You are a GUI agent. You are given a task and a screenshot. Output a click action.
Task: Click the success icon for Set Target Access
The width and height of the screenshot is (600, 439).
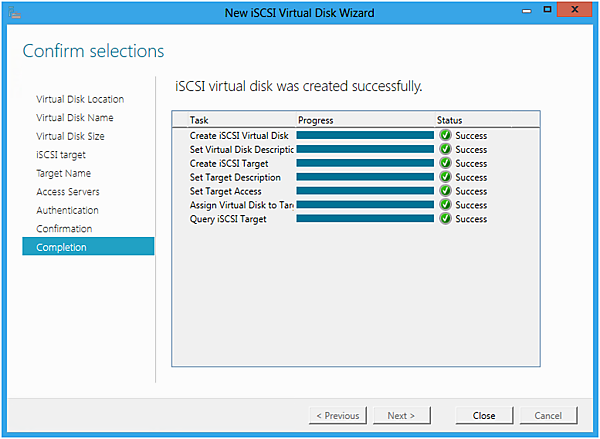(x=445, y=191)
